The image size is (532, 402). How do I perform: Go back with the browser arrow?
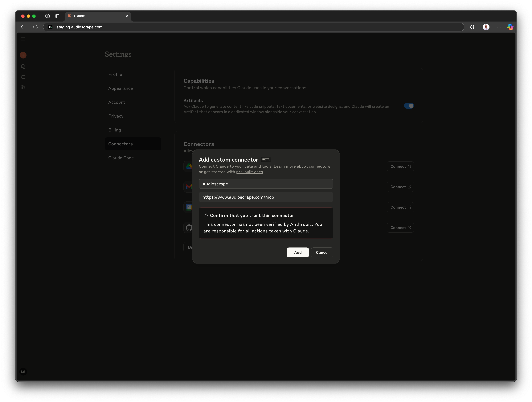click(x=23, y=27)
